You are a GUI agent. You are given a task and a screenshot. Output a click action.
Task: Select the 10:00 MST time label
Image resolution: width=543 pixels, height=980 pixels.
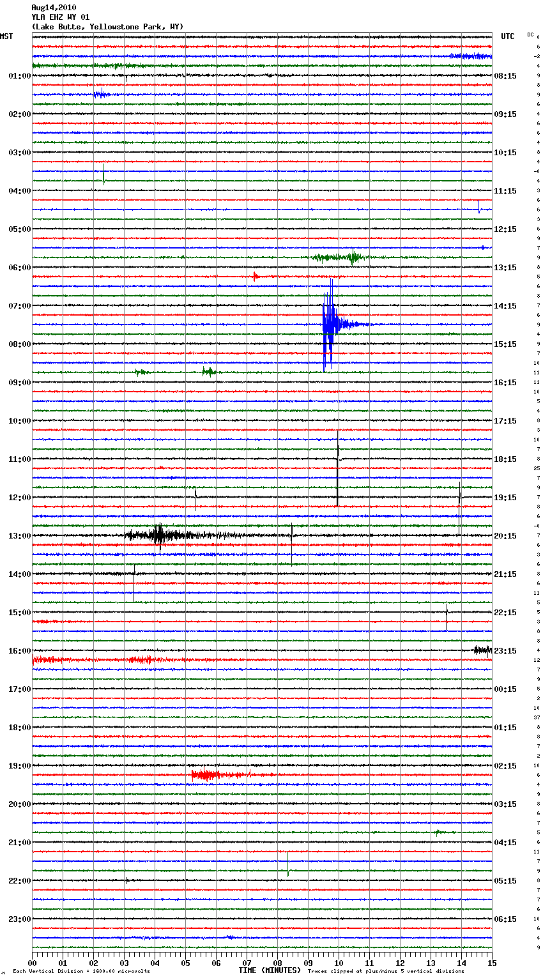[x=20, y=421]
